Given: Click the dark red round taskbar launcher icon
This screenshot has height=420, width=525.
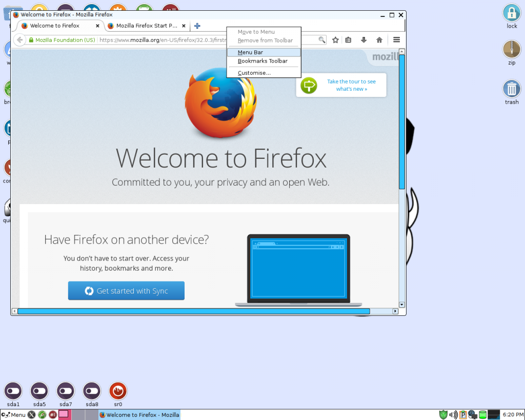Looking at the screenshot, I should coord(53,415).
